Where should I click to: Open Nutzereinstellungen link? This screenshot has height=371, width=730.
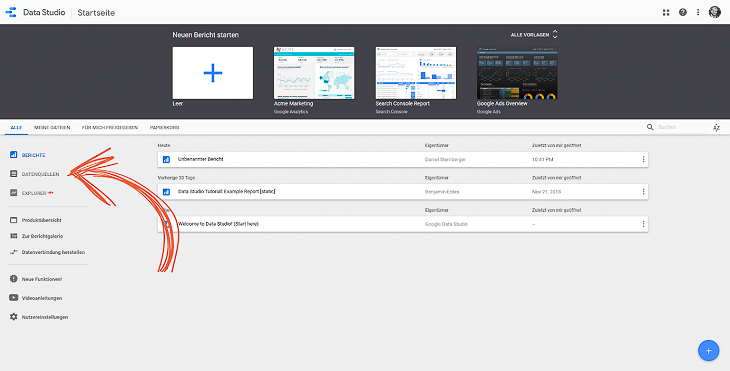click(45, 317)
